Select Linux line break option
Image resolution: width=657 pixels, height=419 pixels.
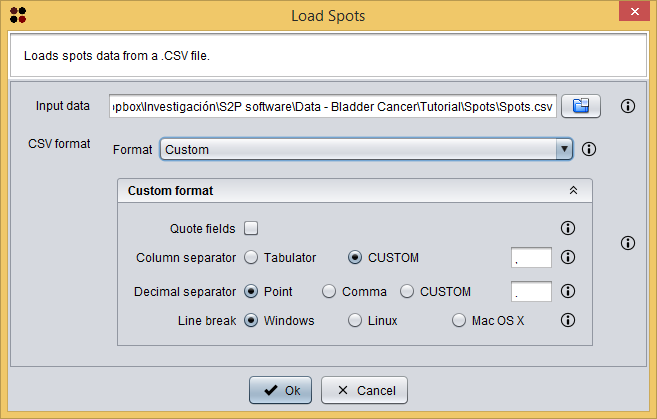pyautogui.click(x=355, y=321)
